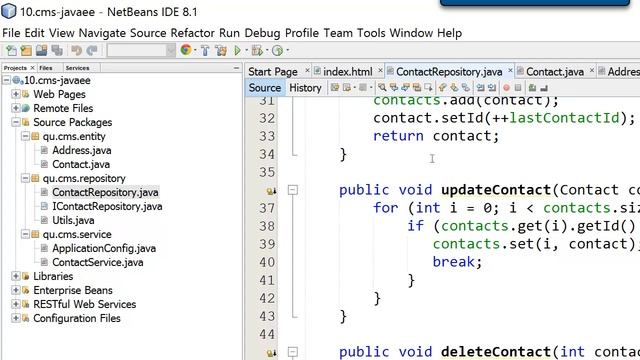Go to Next Bookmark icon
Viewport: 640px width, 360px height.
[454, 87]
